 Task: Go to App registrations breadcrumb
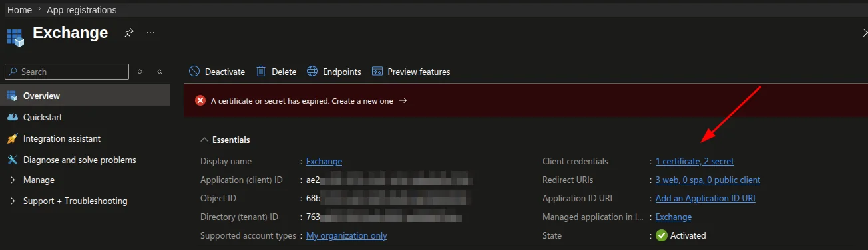coord(81,10)
